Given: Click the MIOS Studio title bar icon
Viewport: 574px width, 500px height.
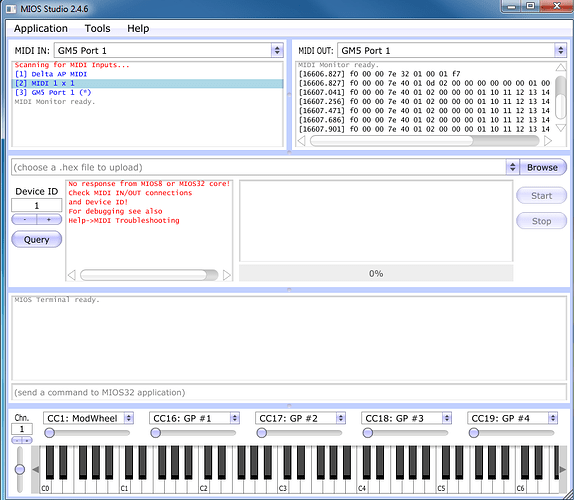Looking at the screenshot, I should coord(11,8).
